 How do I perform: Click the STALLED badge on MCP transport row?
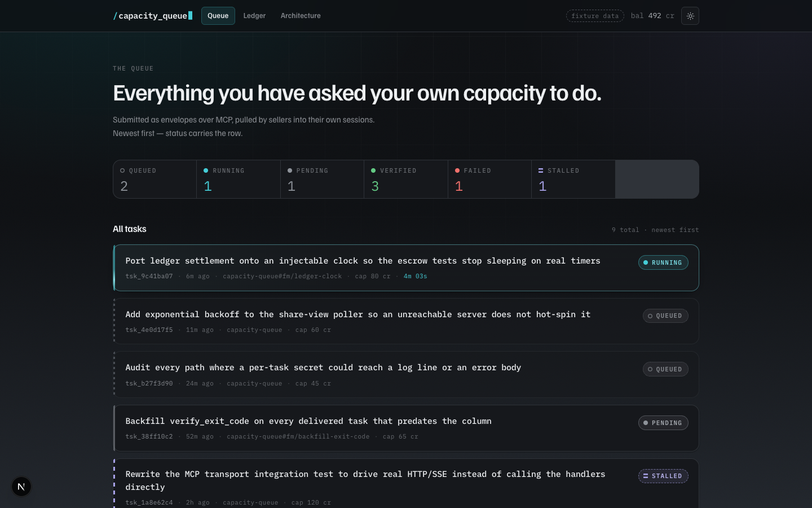663,476
